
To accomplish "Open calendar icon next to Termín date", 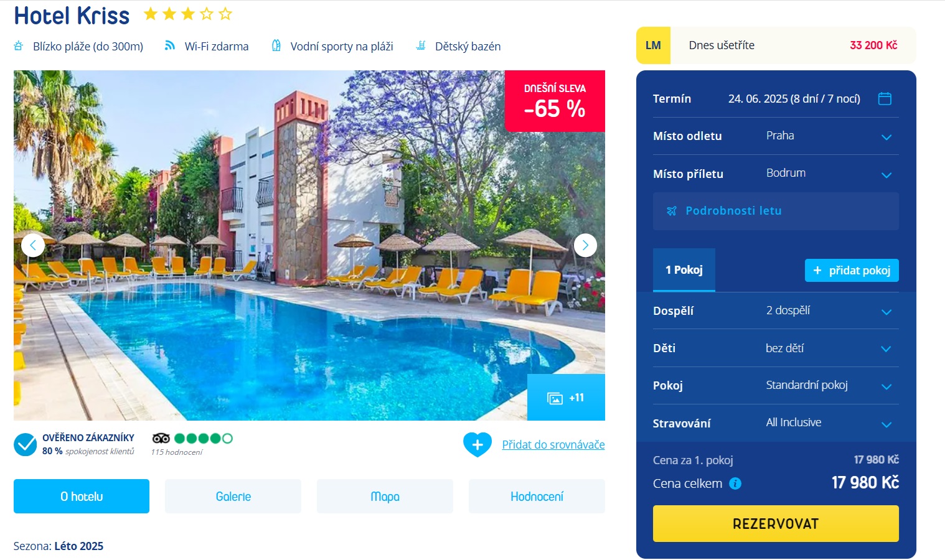I will [885, 98].
